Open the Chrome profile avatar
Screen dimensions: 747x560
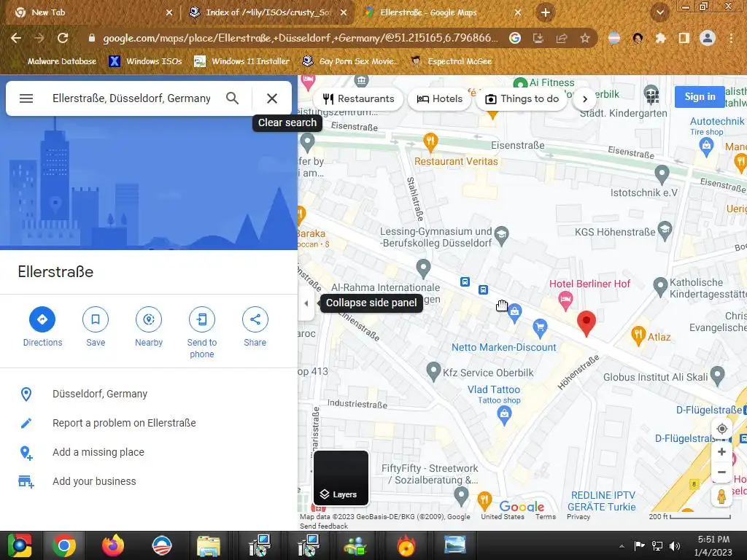(708, 38)
